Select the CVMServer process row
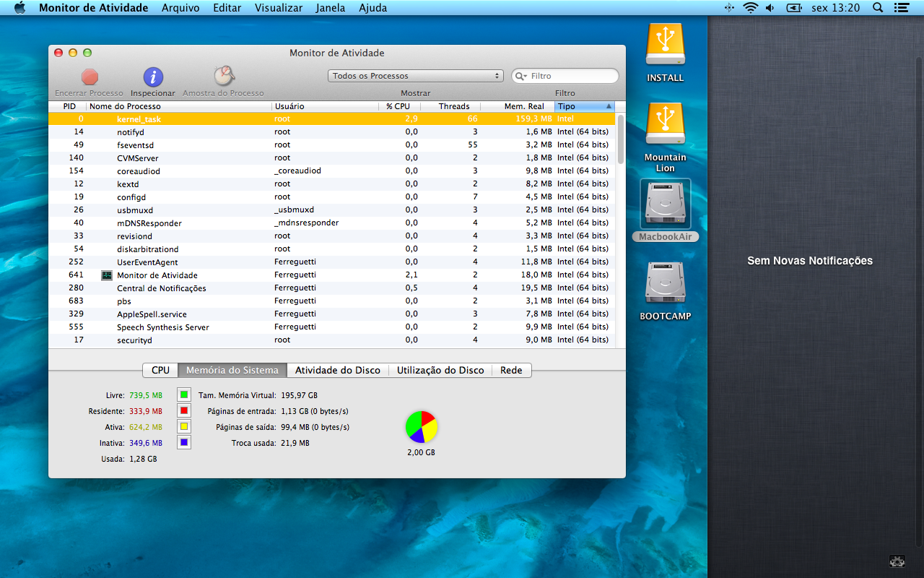The height and width of the screenshot is (578, 924). [x=332, y=158]
